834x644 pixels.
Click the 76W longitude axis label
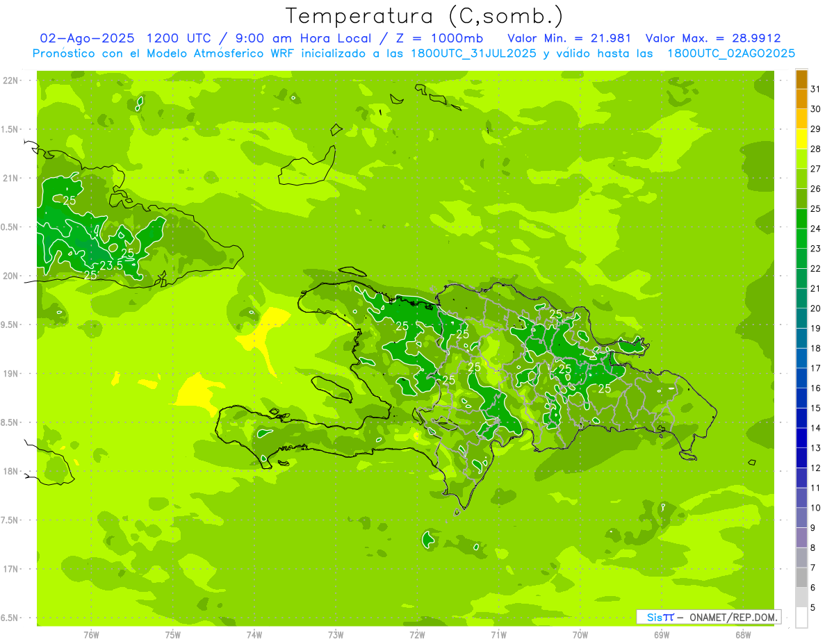pos(91,635)
